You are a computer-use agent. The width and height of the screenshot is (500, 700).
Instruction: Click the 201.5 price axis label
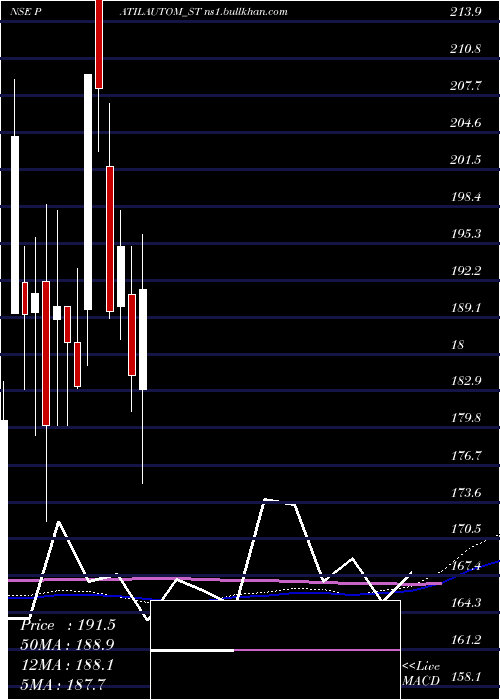pyautogui.click(x=466, y=160)
